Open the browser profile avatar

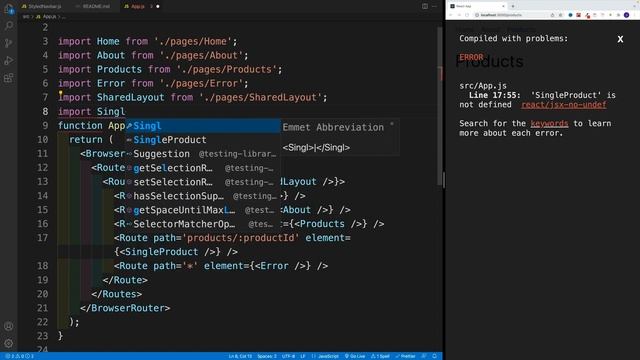pyautogui.click(x=627, y=15)
